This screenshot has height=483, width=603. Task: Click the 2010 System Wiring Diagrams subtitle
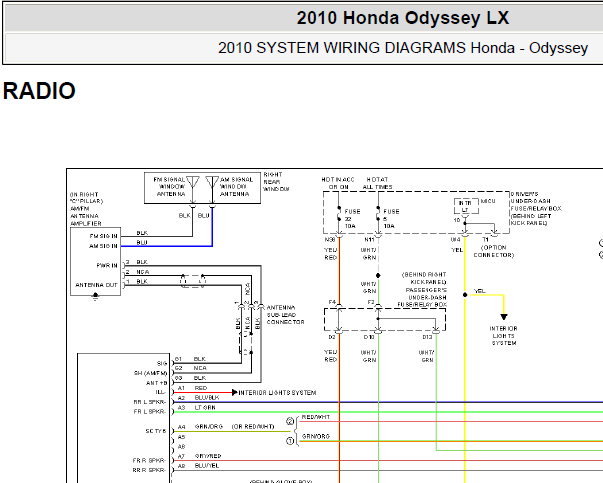403,48
